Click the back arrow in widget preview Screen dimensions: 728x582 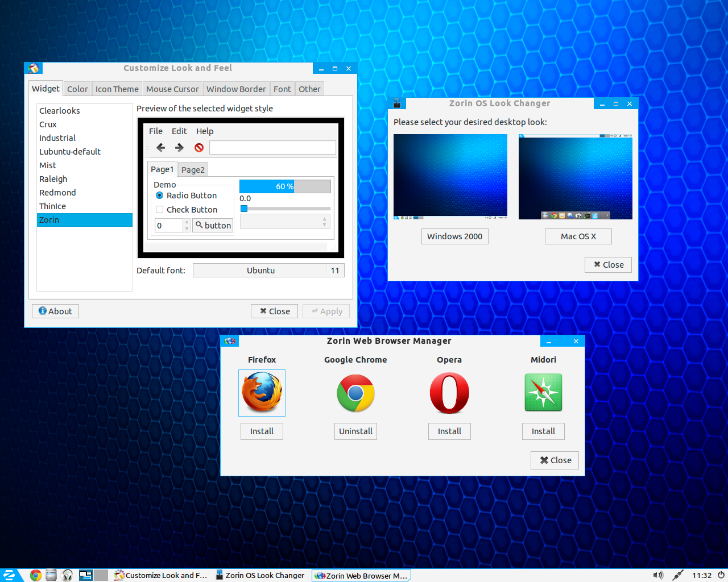[161, 148]
